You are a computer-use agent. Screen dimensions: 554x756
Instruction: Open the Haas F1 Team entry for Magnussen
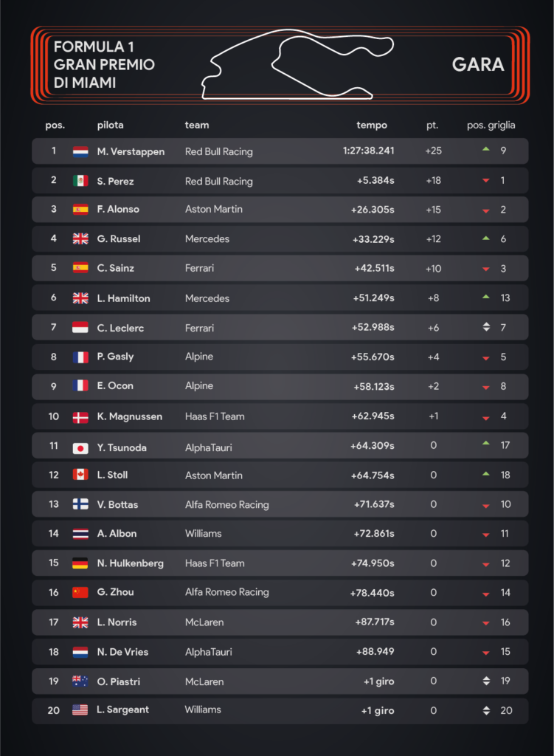215,416
